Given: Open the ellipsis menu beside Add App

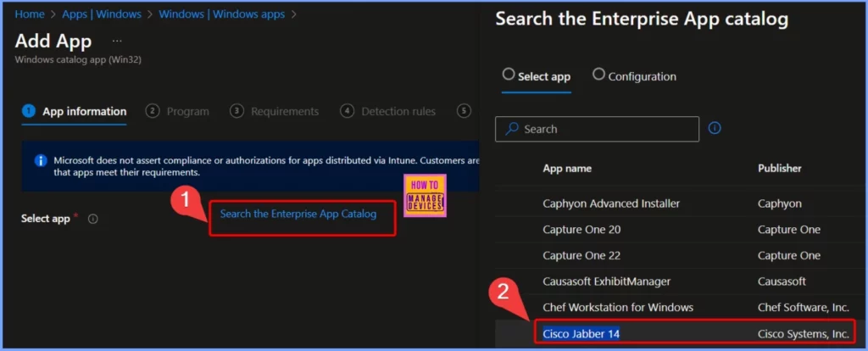Looking at the screenshot, I should (117, 41).
